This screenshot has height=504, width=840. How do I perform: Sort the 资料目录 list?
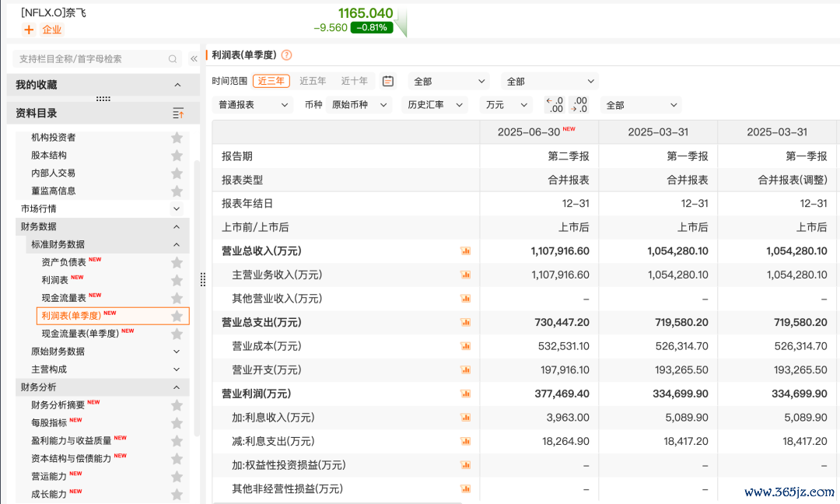coord(178,113)
